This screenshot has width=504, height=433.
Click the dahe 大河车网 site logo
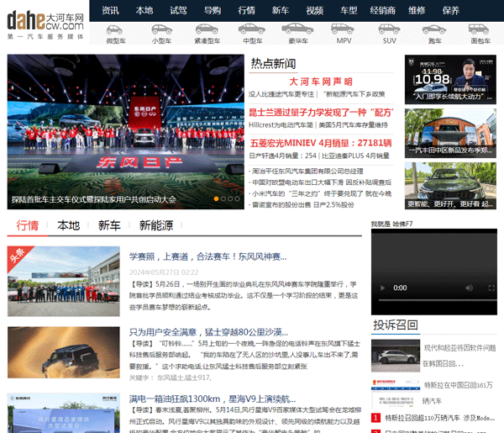pos(45,24)
